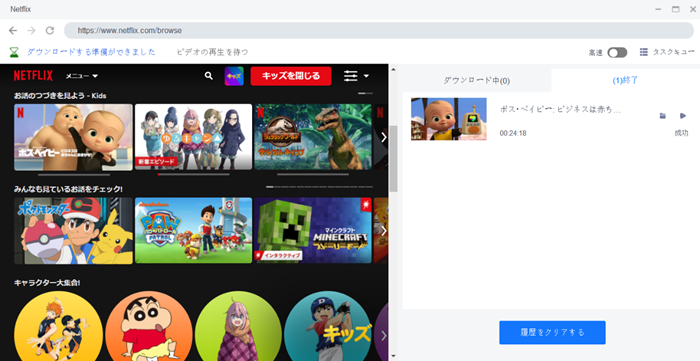This screenshot has width=700, height=361.
Task: Close the Netflix window
Action: pyautogui.click(x=692, y=9)
